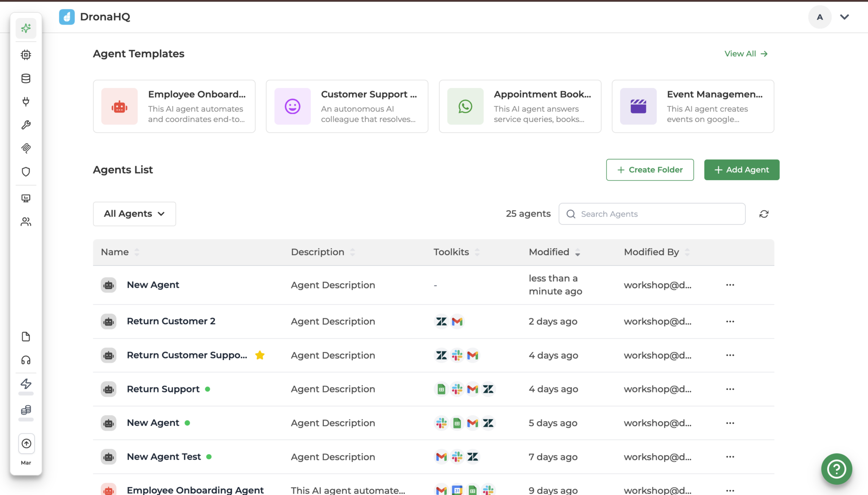This screenshot has width=868, height=495.
Task: Open the wrench tools icon in the sidebar
Action: coord(26,125)
